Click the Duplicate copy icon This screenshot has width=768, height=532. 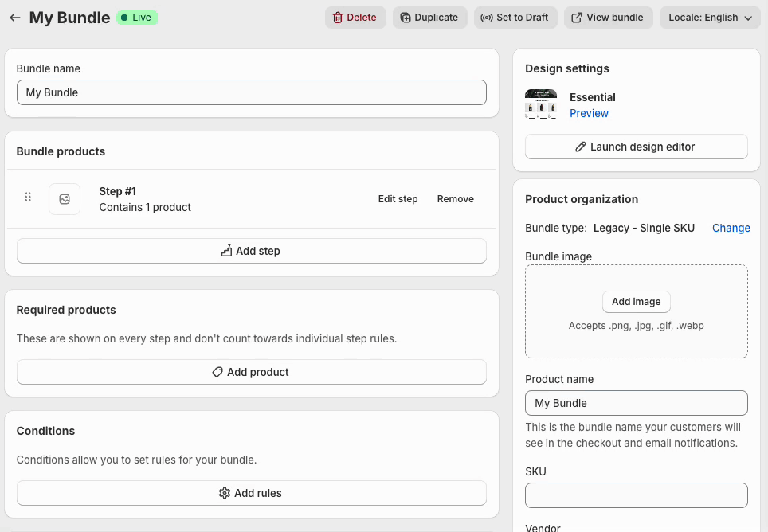tap(406, 18)
